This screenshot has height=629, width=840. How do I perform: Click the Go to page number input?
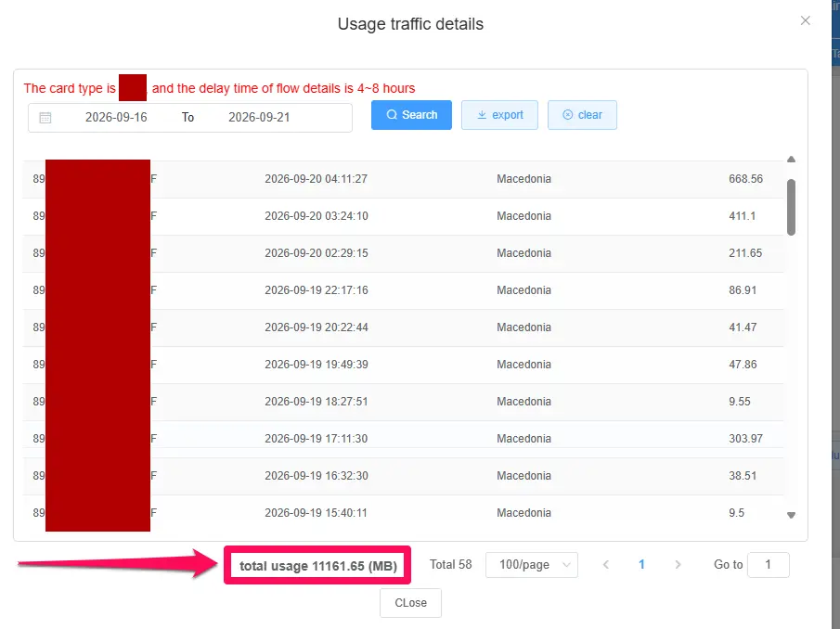click(769, 565)
